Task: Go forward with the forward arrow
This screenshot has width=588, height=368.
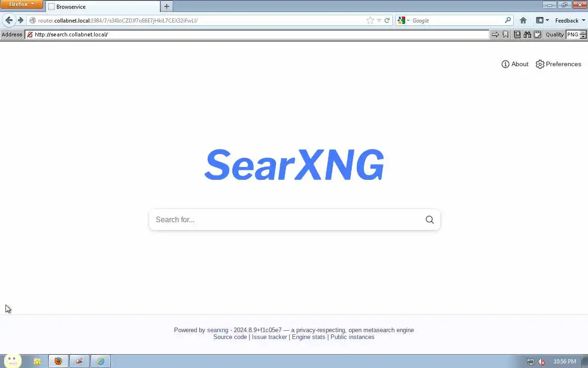Action: coord(20,20)
